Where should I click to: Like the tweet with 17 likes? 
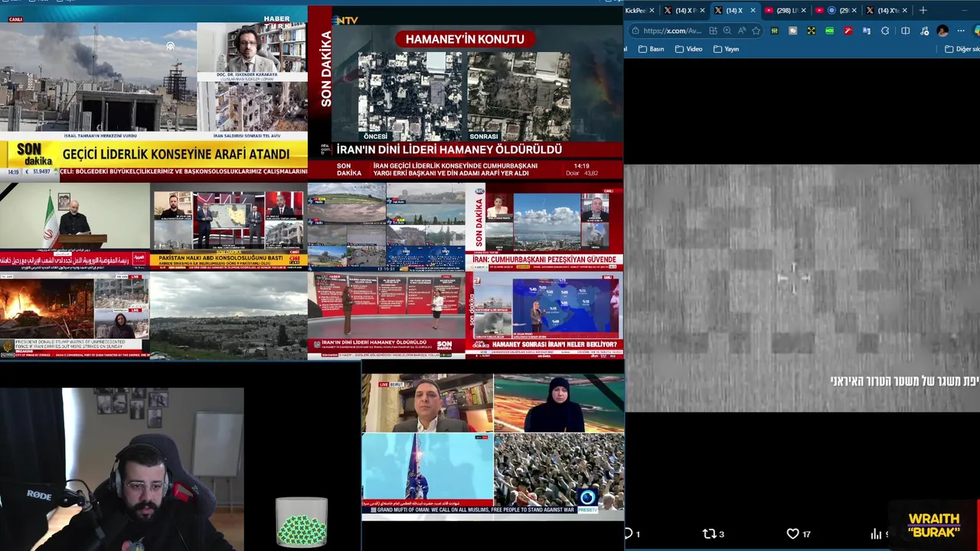792,533
